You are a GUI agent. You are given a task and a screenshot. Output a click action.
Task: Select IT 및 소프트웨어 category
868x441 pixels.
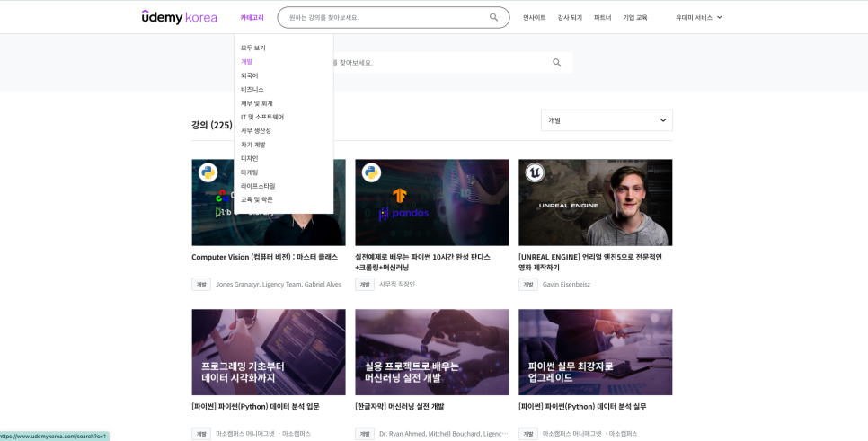[262, 118]
